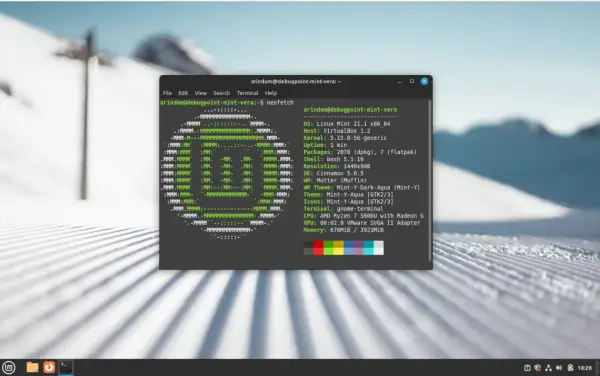
Task: Launch Firefox from the panel
Action: 49,367
